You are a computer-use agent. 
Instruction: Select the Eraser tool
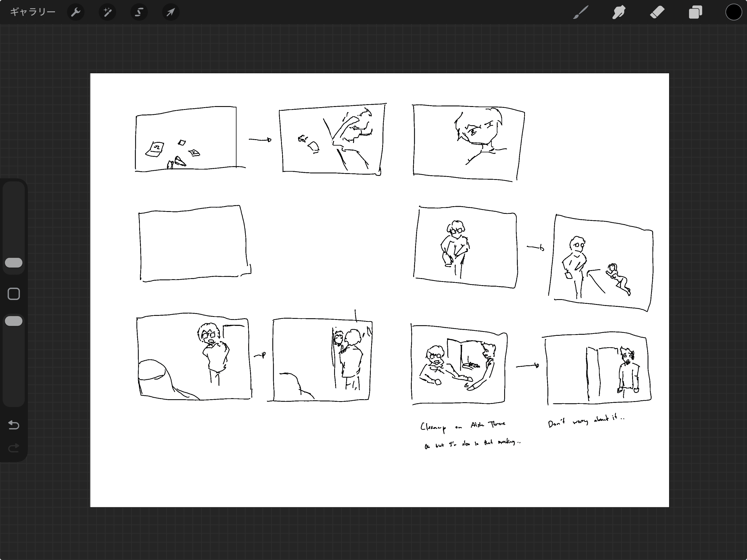click(x=657, y=13)
